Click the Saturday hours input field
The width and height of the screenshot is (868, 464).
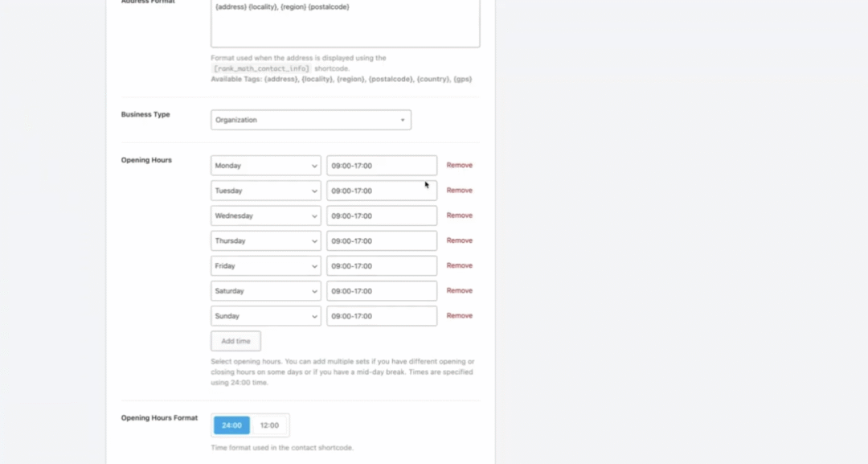click(x=381, y=291)
